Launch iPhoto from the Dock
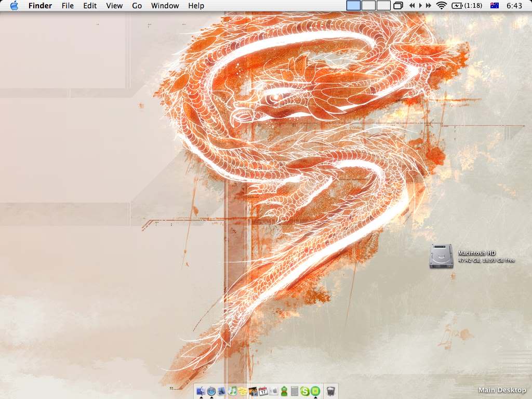This screenshot has width=532, height=399. (253, 391)
